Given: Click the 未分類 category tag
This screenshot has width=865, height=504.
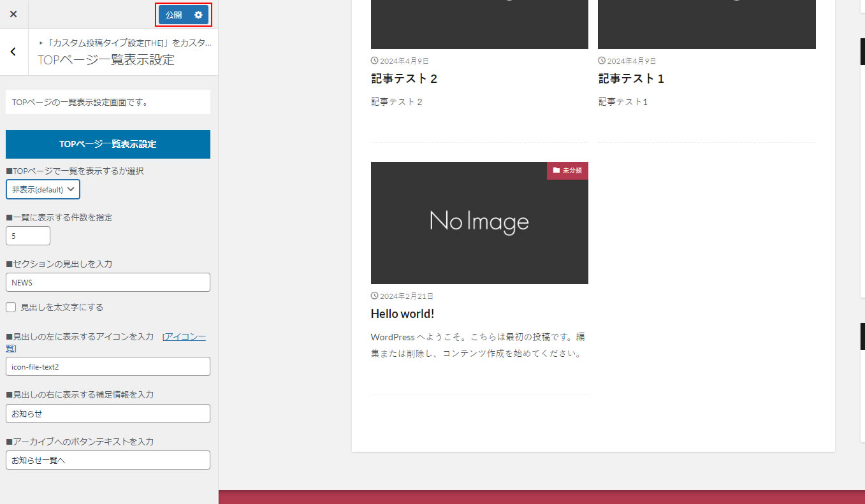Looking at the screenshot, I should [567, 171].
